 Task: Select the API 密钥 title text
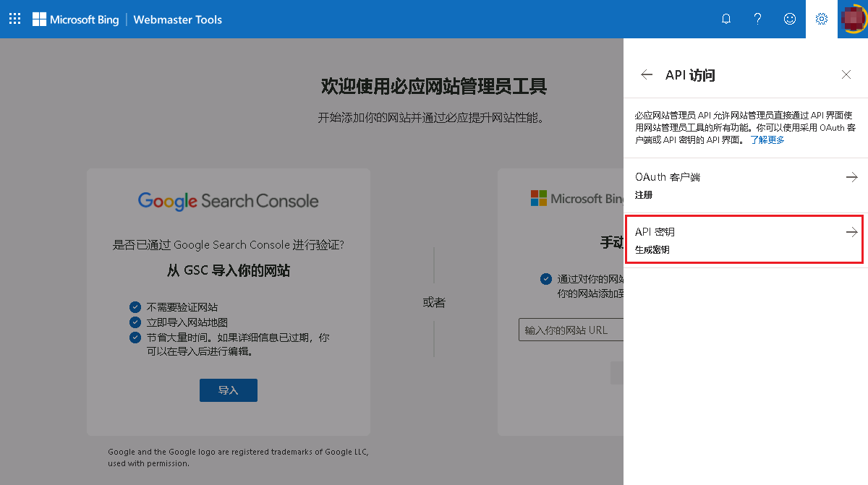[655, 232]
